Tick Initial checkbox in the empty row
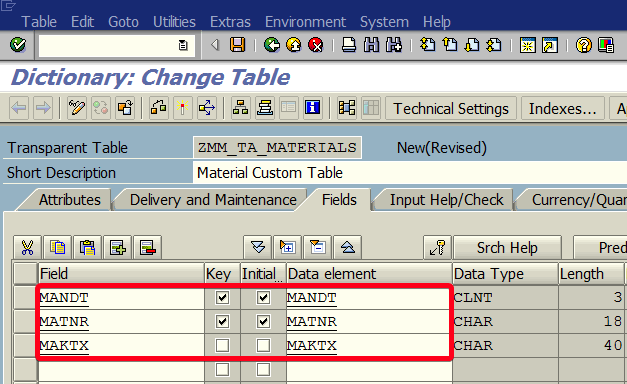This screenshot has width=627, height=384. pyautogui.click(x=263, y=370)
